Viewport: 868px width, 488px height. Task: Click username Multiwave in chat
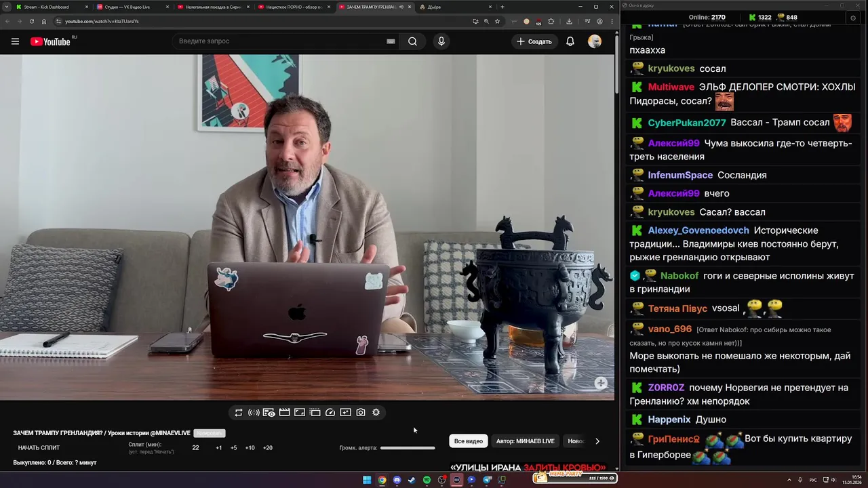tap(671, 87)
